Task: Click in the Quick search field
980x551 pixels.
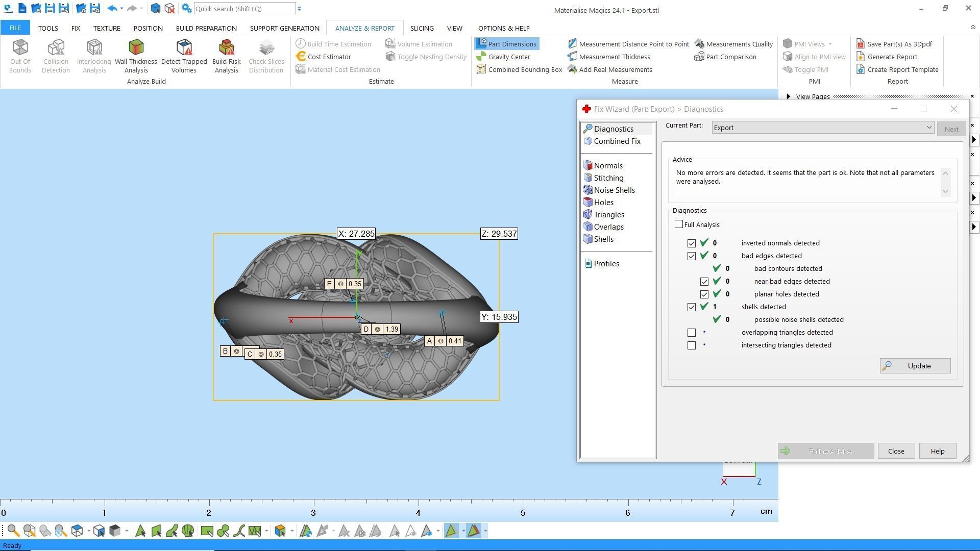Action: (244, 9)
